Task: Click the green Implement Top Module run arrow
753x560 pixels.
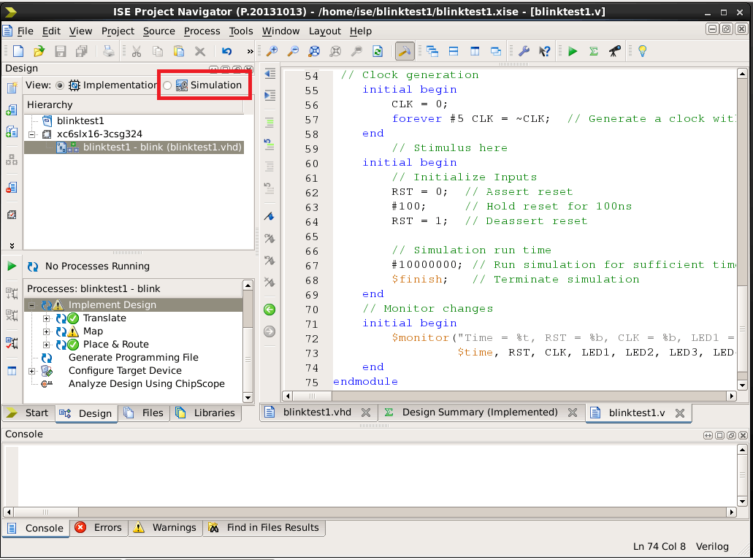Action: pyautogui.click(x=573, y=51)
